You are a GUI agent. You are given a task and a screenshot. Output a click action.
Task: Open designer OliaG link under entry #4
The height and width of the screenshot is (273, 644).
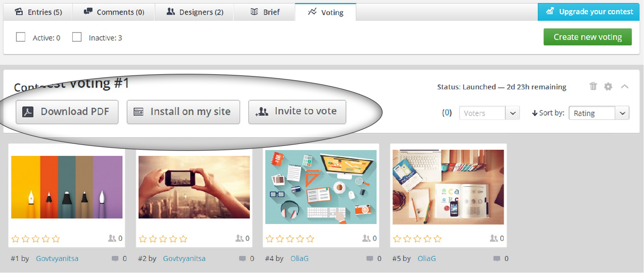tap(300, 258)
